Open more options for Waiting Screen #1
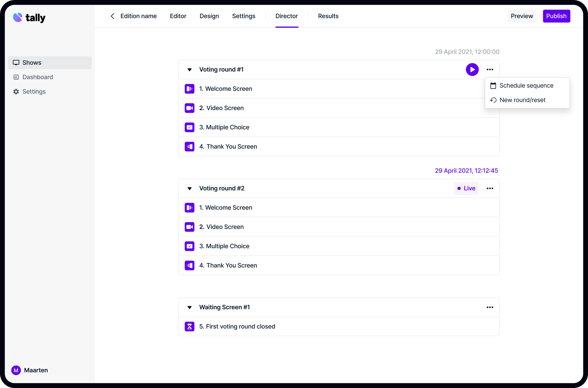This screenshot has height=388, width=588. click(490, 307)
